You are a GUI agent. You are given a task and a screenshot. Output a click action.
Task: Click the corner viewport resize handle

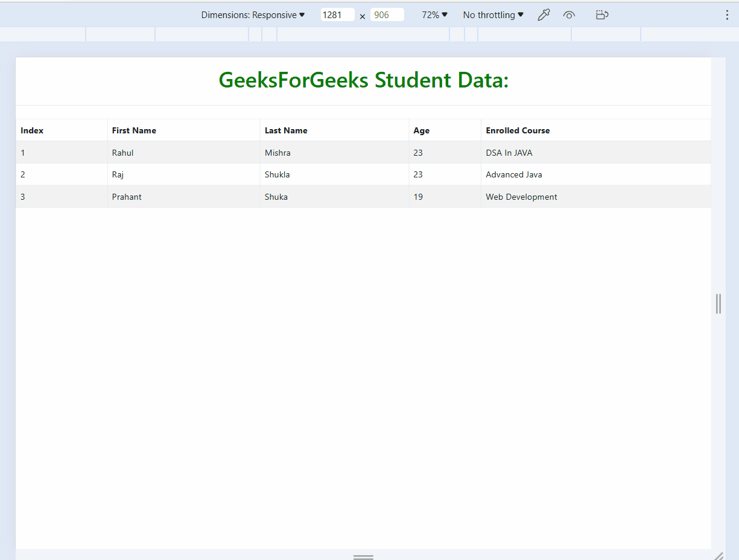click(x=718, y=556)
